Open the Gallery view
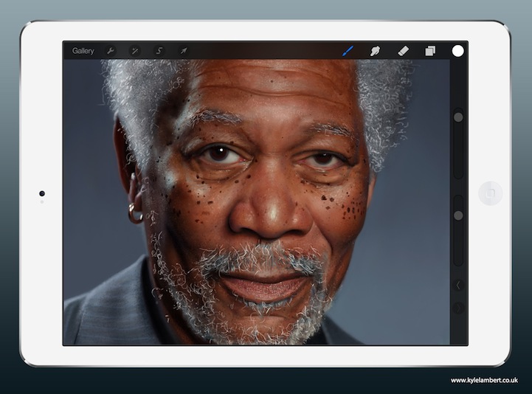 pyautogui.click(x=83, y=51)
